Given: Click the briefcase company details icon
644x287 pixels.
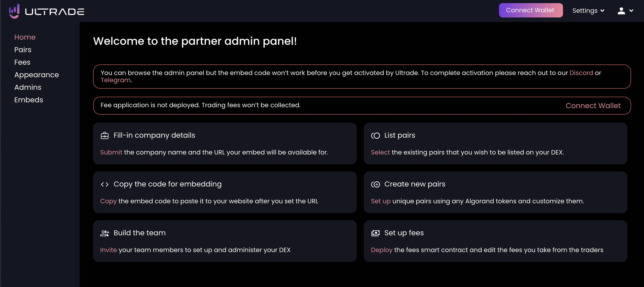Looking at the screenshot, I should click(x=104, y=136).
